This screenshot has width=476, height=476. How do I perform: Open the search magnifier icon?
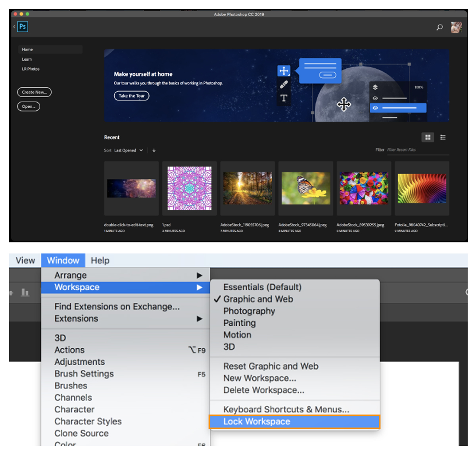click(440, 27)
